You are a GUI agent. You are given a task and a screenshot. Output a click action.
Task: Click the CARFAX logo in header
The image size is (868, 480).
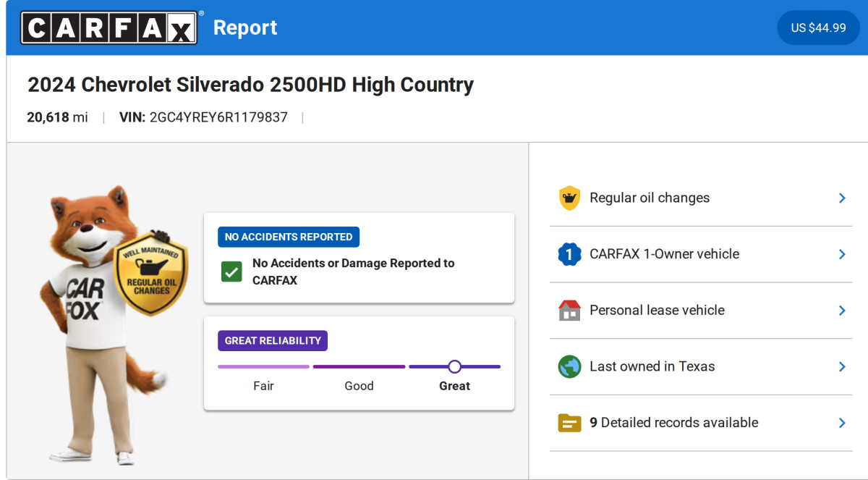[109, 28]
